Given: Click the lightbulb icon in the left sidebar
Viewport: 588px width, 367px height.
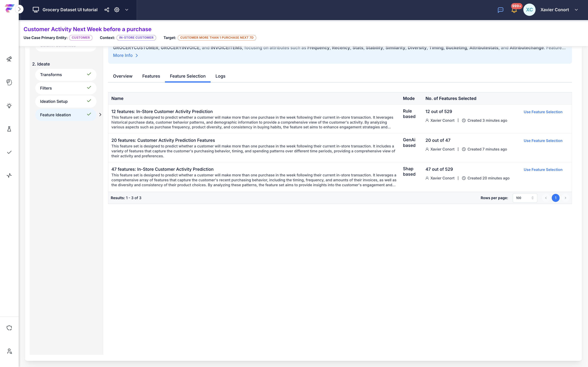Looking at the screenshot, I should coord(9,106).
